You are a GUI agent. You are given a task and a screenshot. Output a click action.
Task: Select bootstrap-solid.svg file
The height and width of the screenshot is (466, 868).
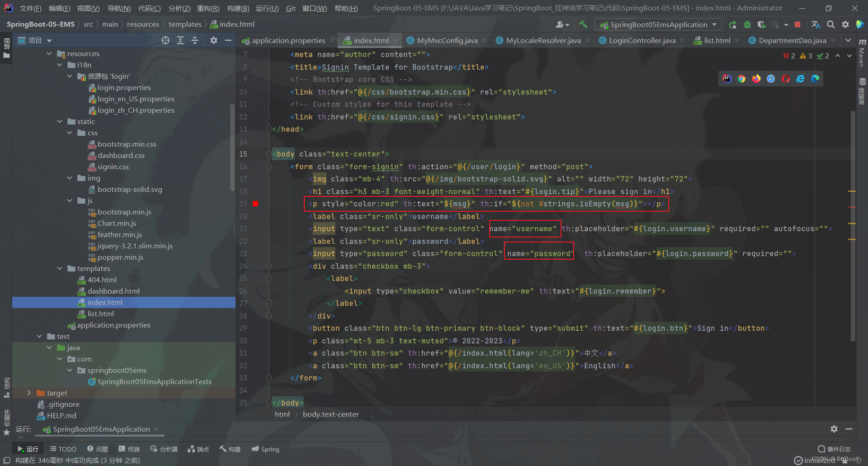click(130, 189)
